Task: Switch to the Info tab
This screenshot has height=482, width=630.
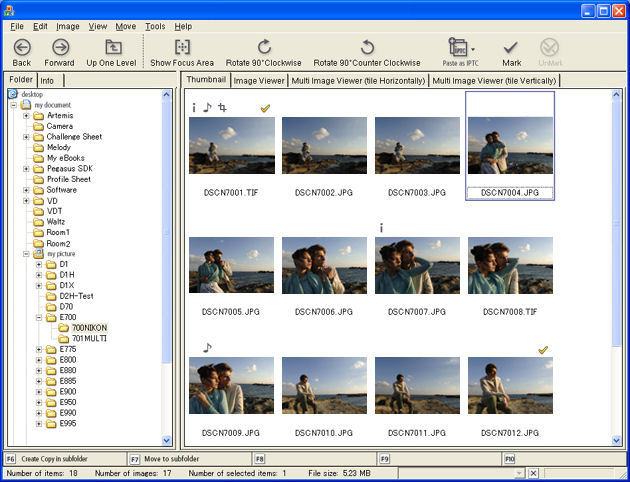Action: [48, 80]
